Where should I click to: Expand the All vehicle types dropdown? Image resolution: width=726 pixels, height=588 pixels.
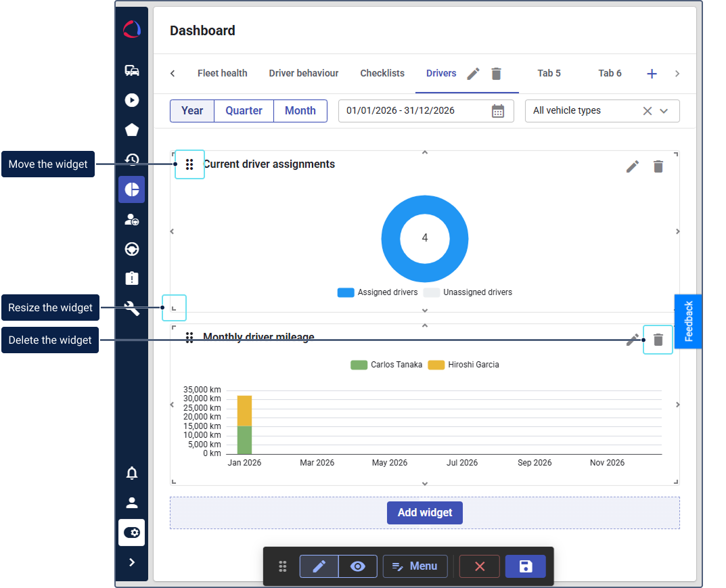click(x=664, y=111)
